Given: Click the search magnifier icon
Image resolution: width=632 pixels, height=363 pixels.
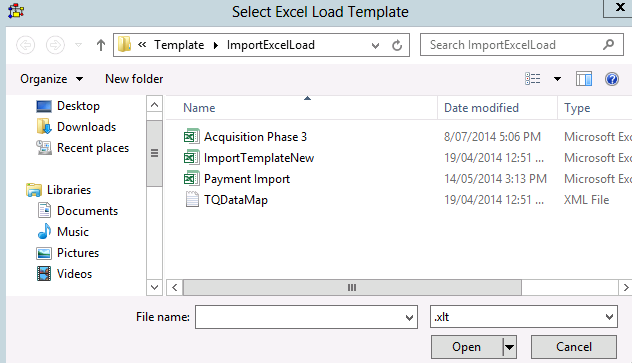Looking at the screenshot, I should pyautogui.click(x=608, y=44).
